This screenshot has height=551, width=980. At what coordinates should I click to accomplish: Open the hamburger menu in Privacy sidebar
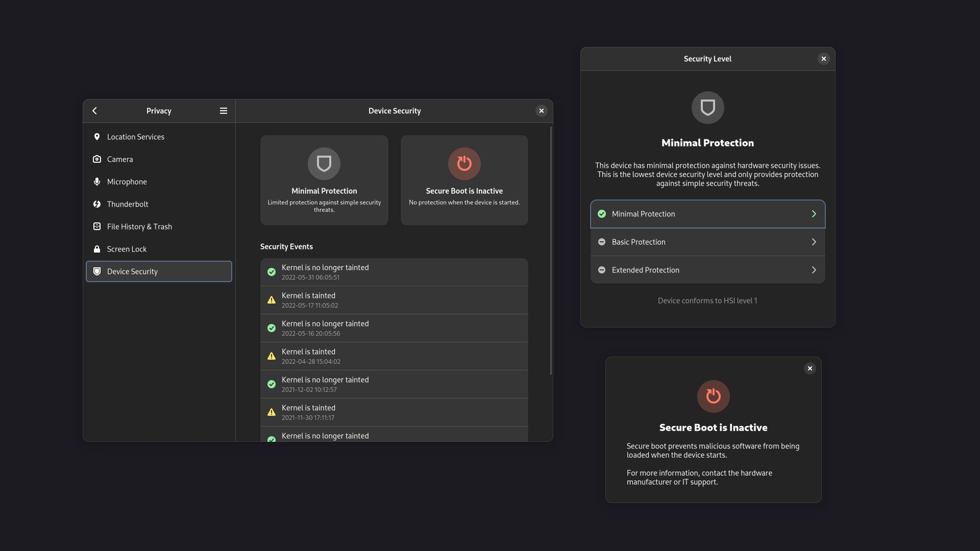(x=223, y=111)
